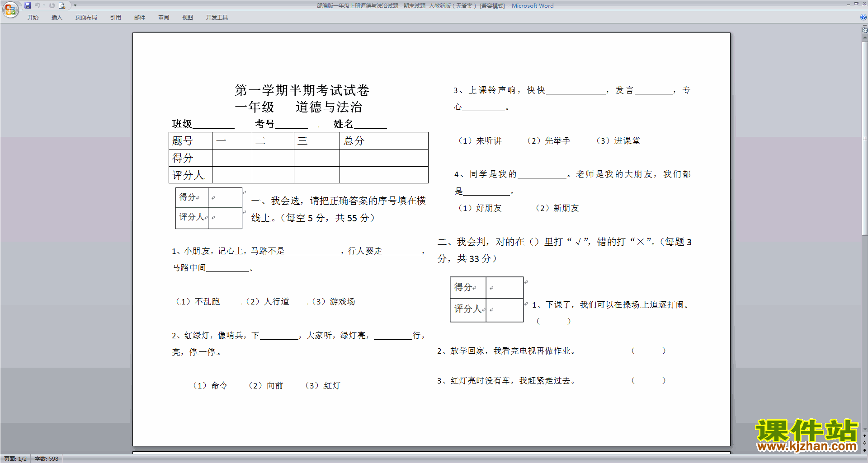Click the empty cell under 总分 in 得分 row
868x463 pixels.
pos(384,158)
